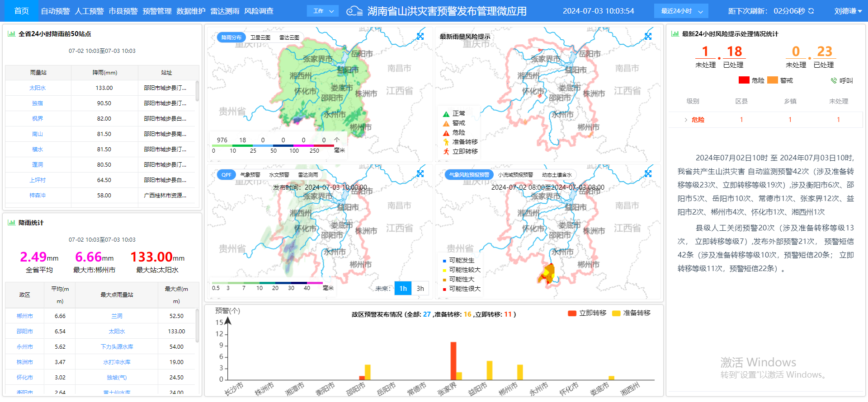
Task: Switch forecast to the 3h option
Action: [420, 288]
